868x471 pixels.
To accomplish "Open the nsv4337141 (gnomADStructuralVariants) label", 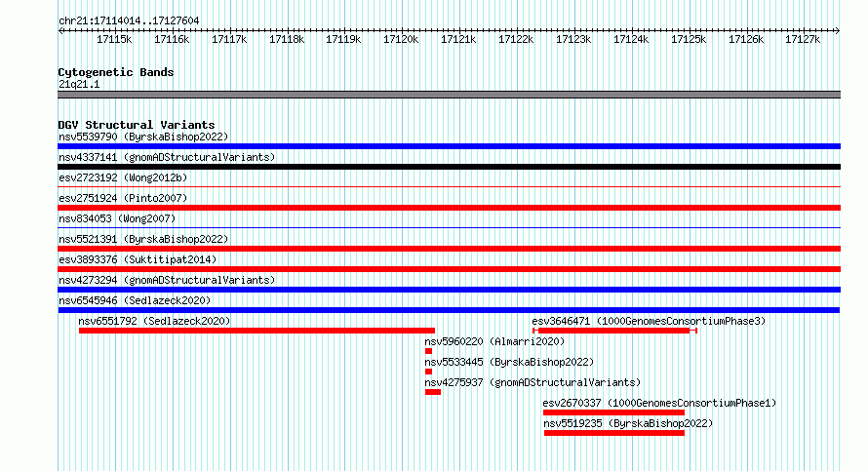I will click(167, 157).
